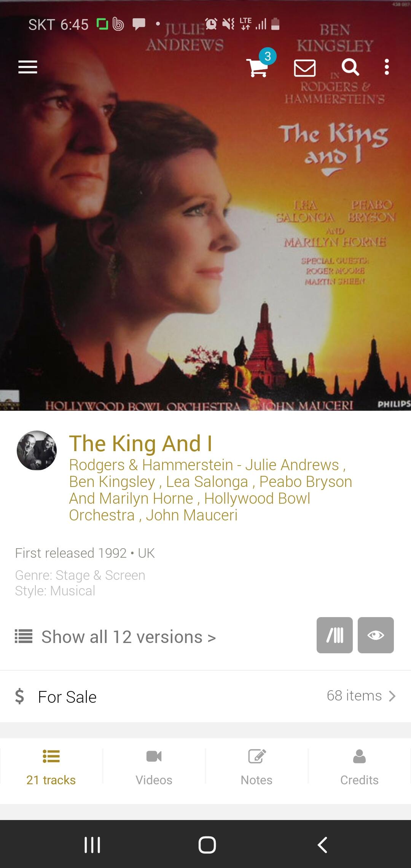The width and height of the screenshot is (411, 868).
Task: Open Rodgers & Hammerstein artist link
Action: (x=151, y=465)
